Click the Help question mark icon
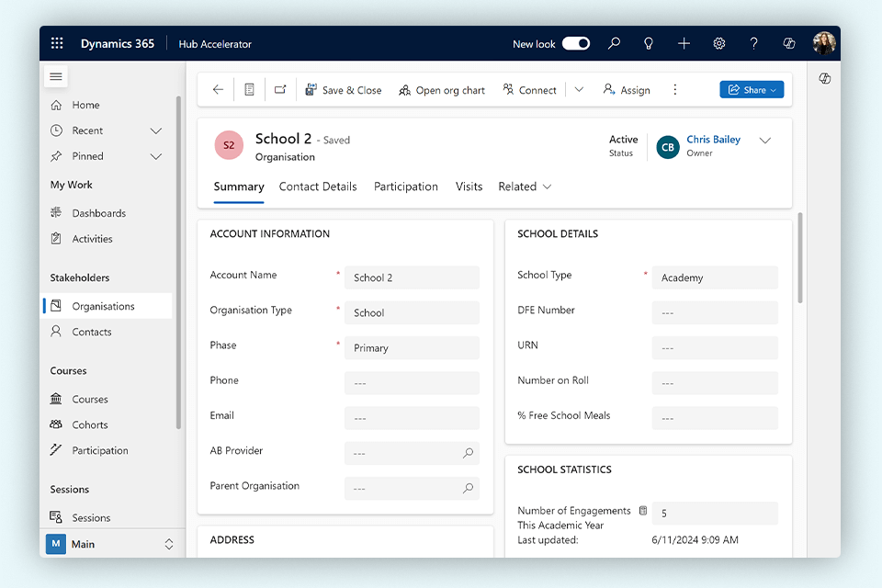The height and width of the screenshot is (588, 882). (x=754, y=43)
